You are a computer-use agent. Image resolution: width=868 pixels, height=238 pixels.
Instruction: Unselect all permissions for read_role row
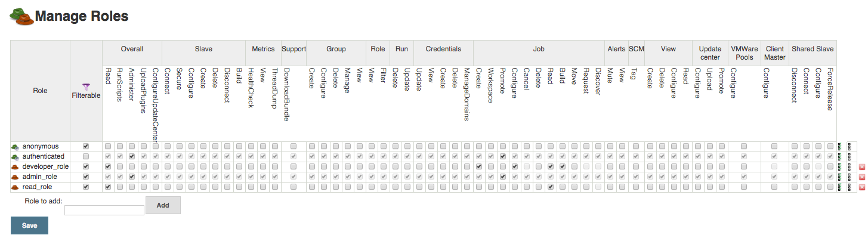849,187
